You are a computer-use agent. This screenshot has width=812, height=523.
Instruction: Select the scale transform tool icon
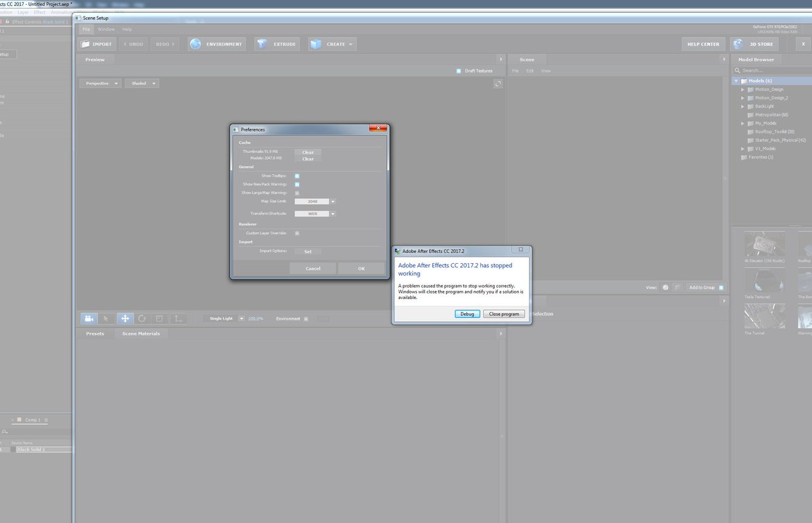[x=160, y=318]
